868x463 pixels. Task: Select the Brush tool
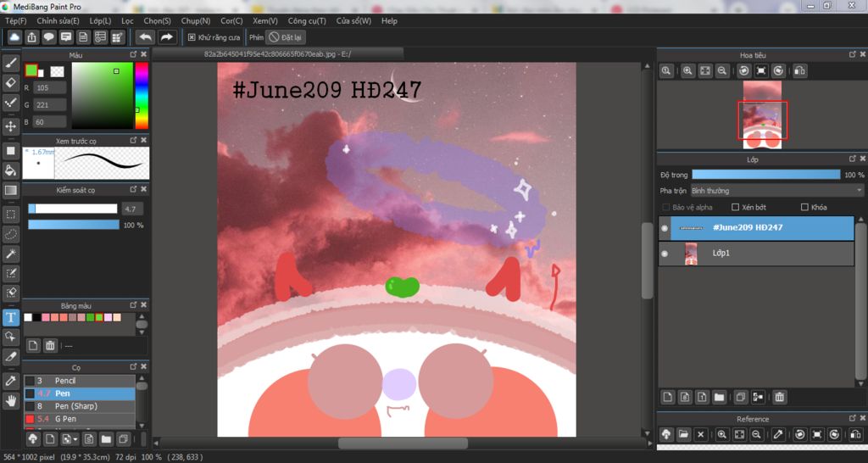[10, 63]
